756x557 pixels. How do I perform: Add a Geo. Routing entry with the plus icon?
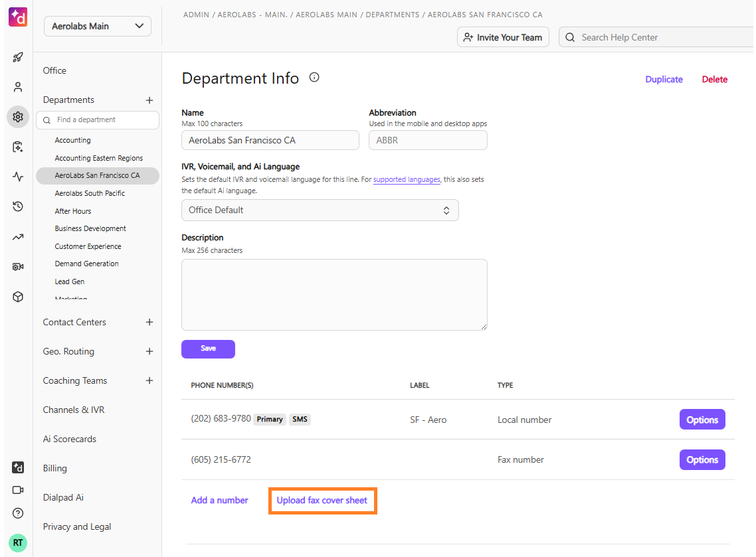point(149,351)
